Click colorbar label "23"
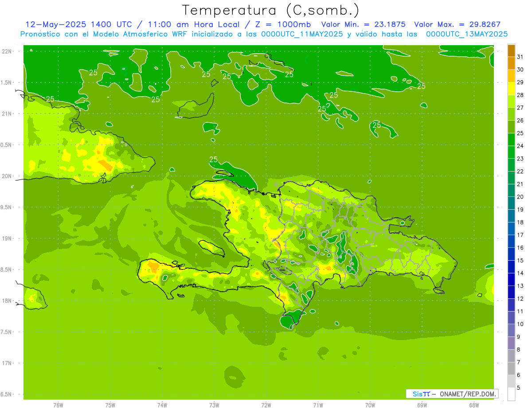The image size is (532, 411). point(520,159)
